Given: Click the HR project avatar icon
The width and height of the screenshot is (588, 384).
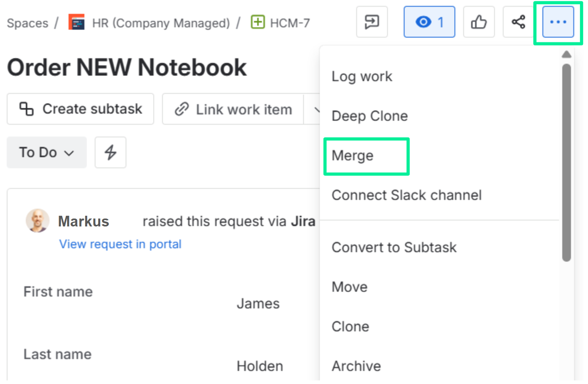Looking at the screenshot, I should (x=76, y=23).
